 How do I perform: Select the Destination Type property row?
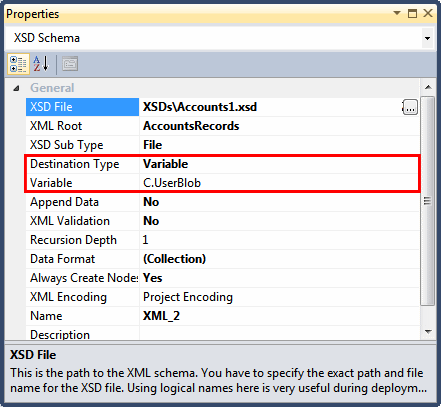coord(222,164)
